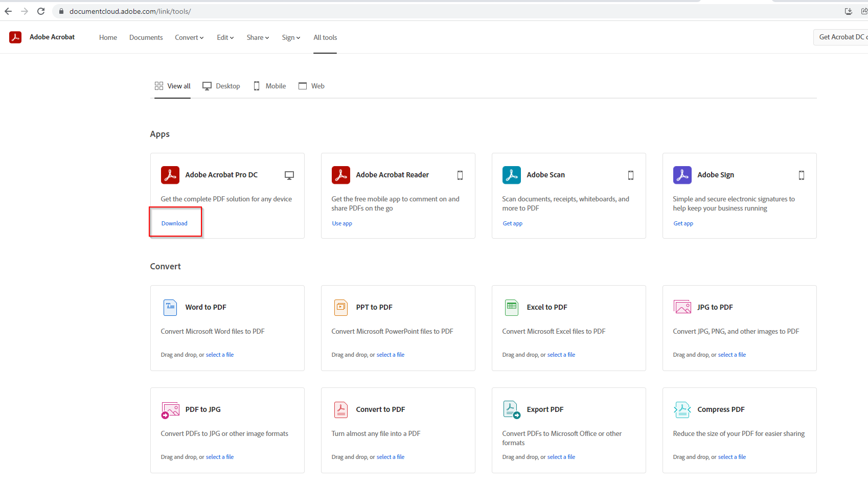Click the Export PDF icon
868x484 pixels.
click(x=512, y=410)
